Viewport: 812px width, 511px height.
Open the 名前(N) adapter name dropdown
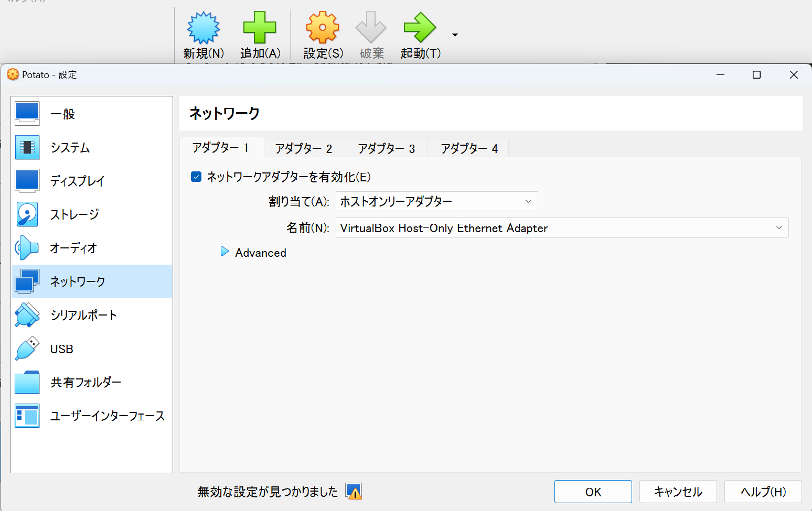562,227
